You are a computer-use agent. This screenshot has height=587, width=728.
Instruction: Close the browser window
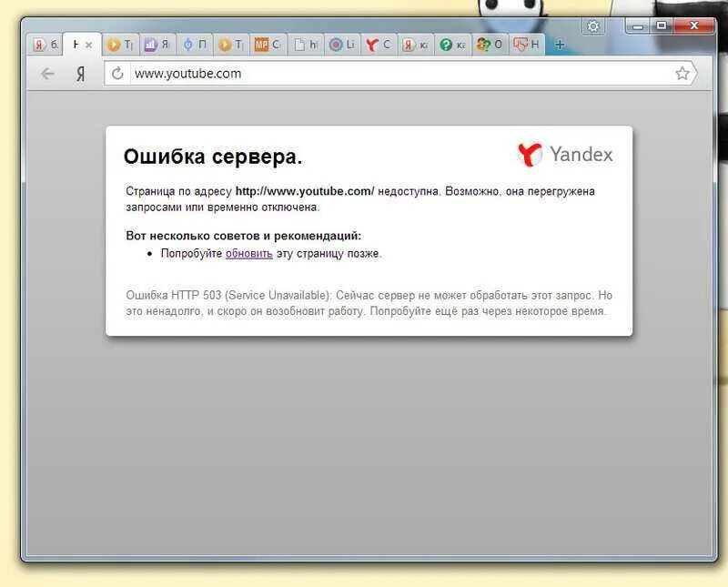[693, 26]
